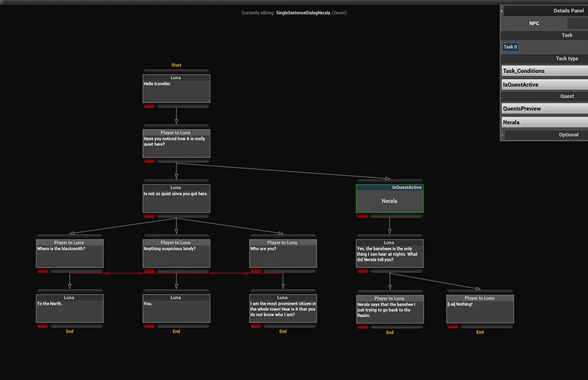Click End label below 'most prominent citizen' node
The image size is (588, 380).
click(x=283, y=331)
